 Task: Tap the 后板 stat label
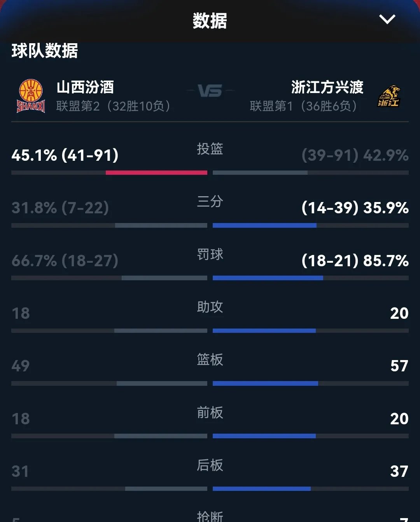pyautogui.click(x=210, y=465)
